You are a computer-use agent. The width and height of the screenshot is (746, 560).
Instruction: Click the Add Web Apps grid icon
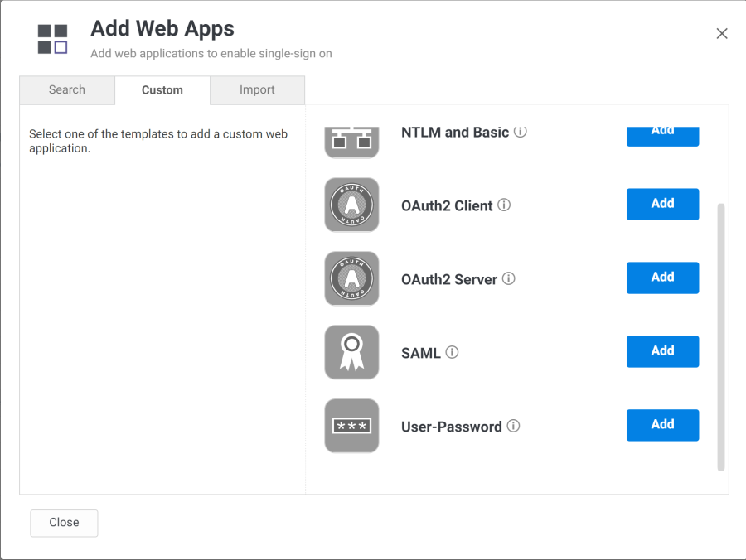click(53, 39)
